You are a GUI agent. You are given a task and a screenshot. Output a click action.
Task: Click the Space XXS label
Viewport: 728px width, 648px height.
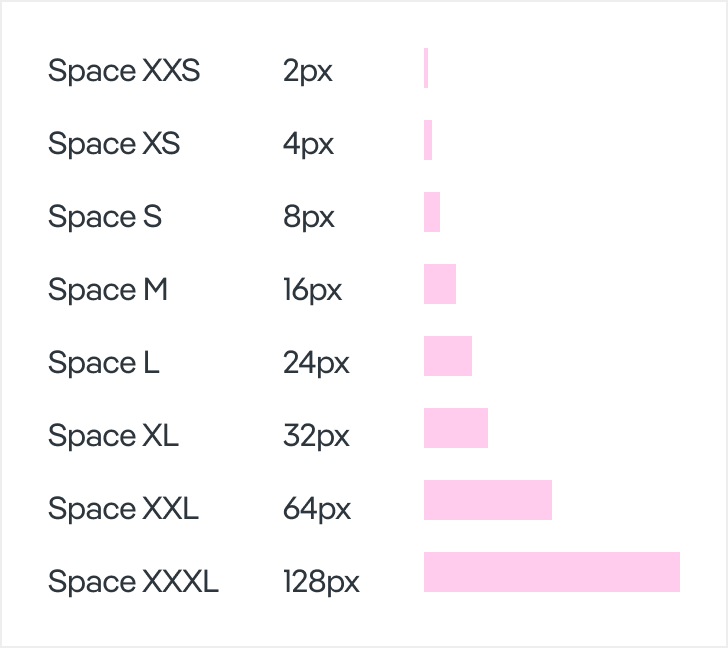point(124,71)
